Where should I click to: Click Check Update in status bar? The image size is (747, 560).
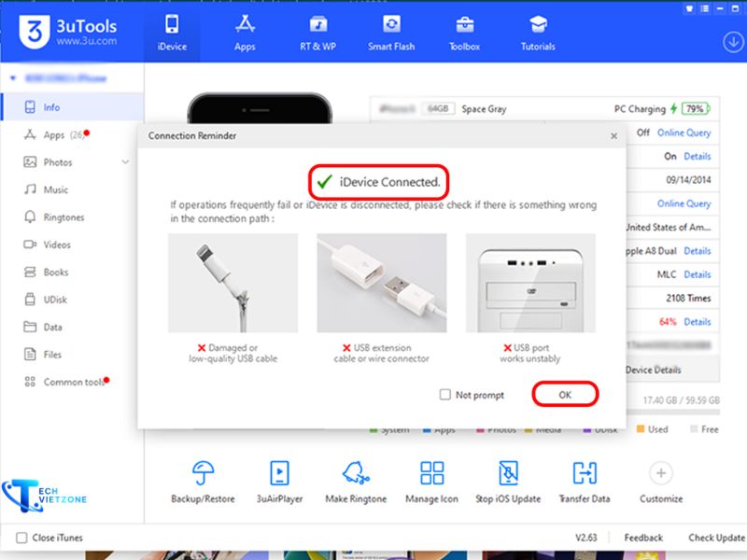click(x=716, y=538)
